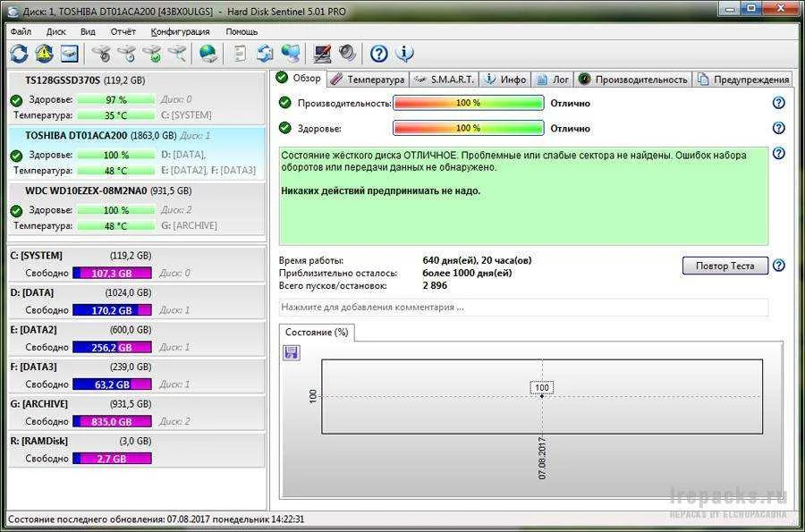Click the comment field Нажмите для добавления комментария
Image resolution: width=805 pixels, height=532 pixels.
523,308
